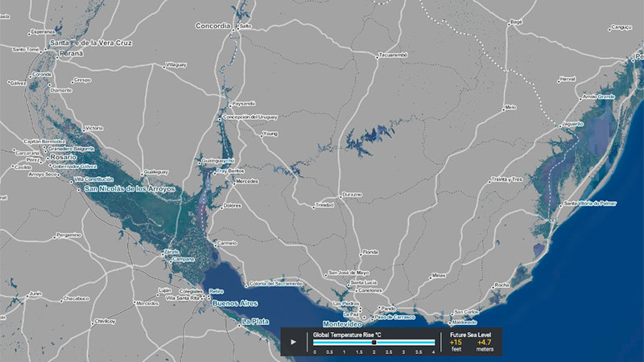The width and height of the screenshot is (644, 362).
Task: Select the 3 degree tick on the slider
Action: pos(404,342)
